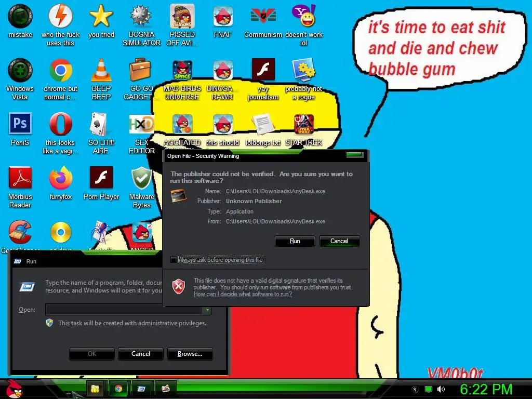The image size is (532, 399).
Task: Open the GO GO GADGET briefcase icon
Action: click(x=140, y=70)
